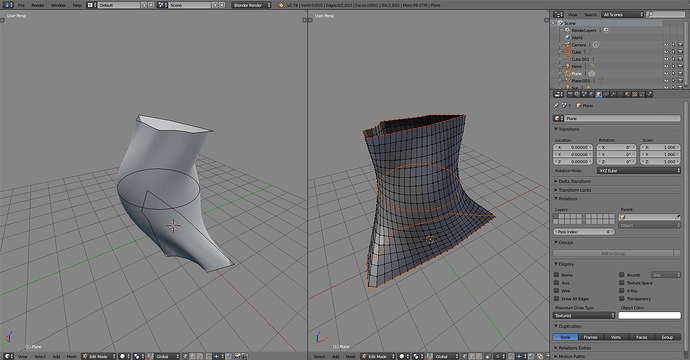The height and width of the screenshot is (360, 690).
Task: Open the Rotation Mode XYZ Euler dropdown
Action: 639,170
